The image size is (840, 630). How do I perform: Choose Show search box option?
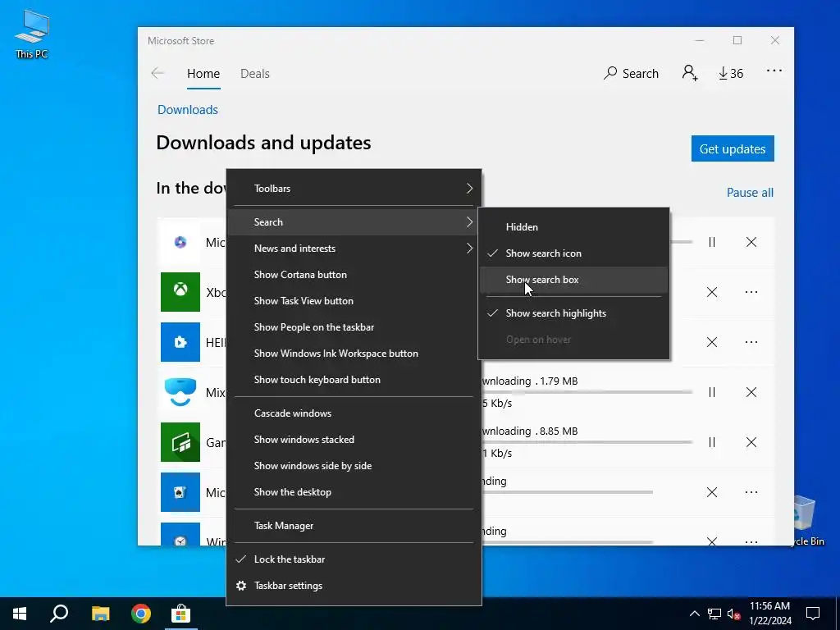coord(573,279)
